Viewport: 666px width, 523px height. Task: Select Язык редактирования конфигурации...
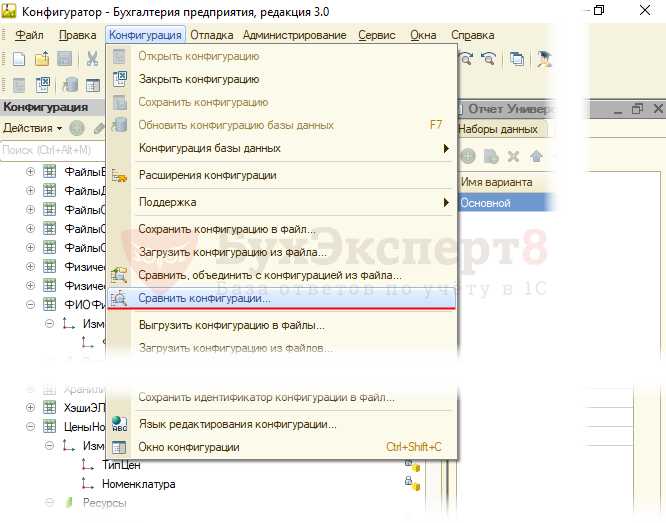[282, 424]
